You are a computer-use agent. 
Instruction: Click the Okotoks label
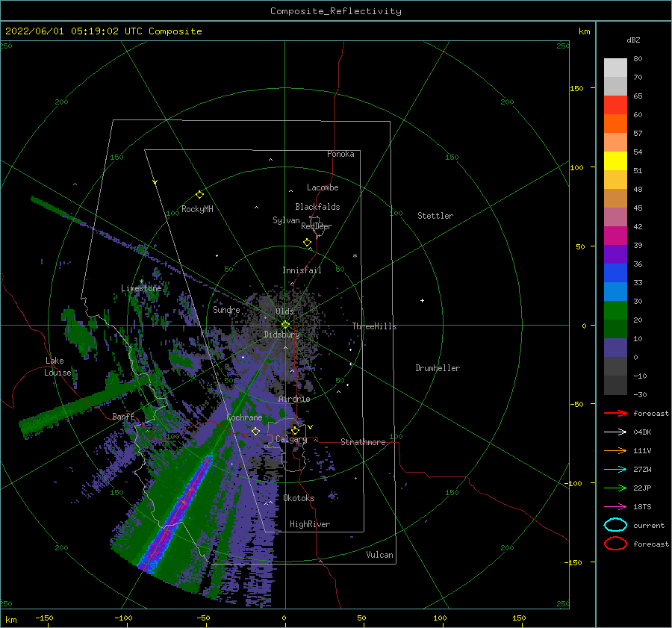299,498
